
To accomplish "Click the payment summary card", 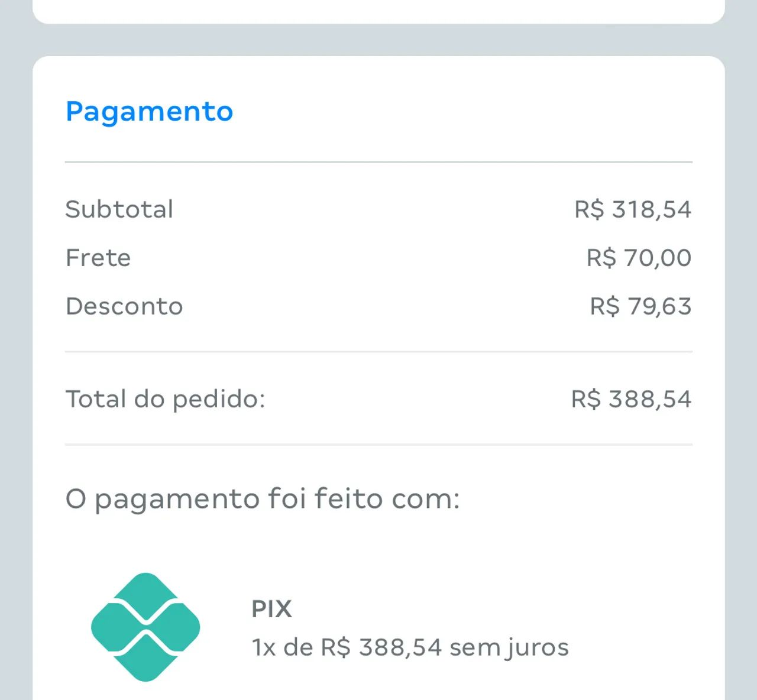I will 378,378.
